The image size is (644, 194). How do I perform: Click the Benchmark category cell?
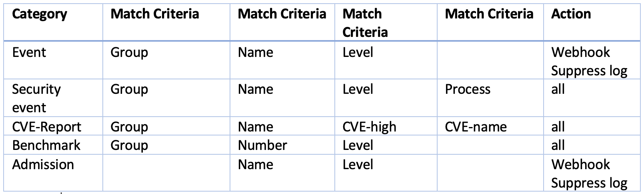[x=46, y=145]
